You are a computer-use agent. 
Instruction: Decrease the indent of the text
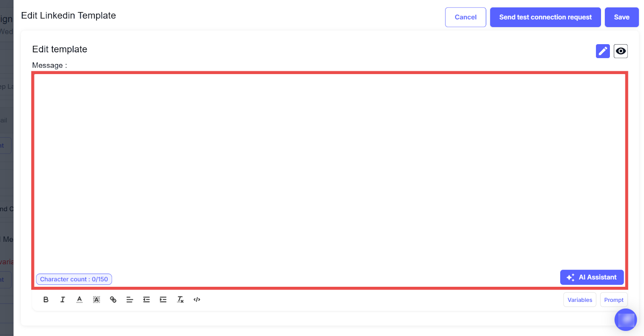point(147,300)
